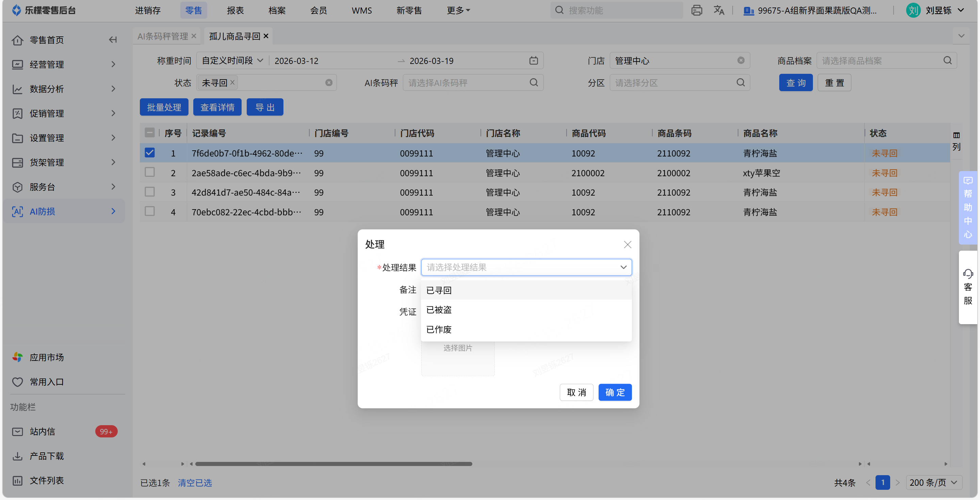
Task: Clear the 门店 field with X icon
Action: pos(740,61)
